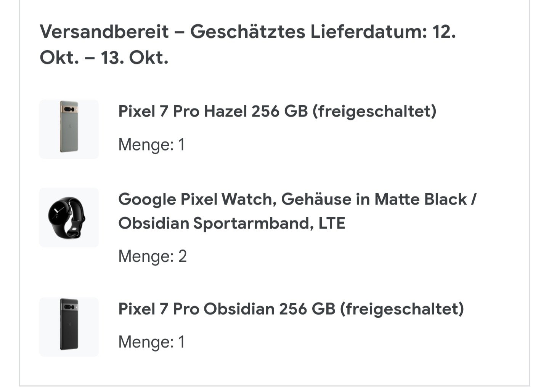Open the Pixel 7 Pro Hazel 256 GB title
Screen dimensions: 549x392
pyautogui.click(x=277, y=111)
